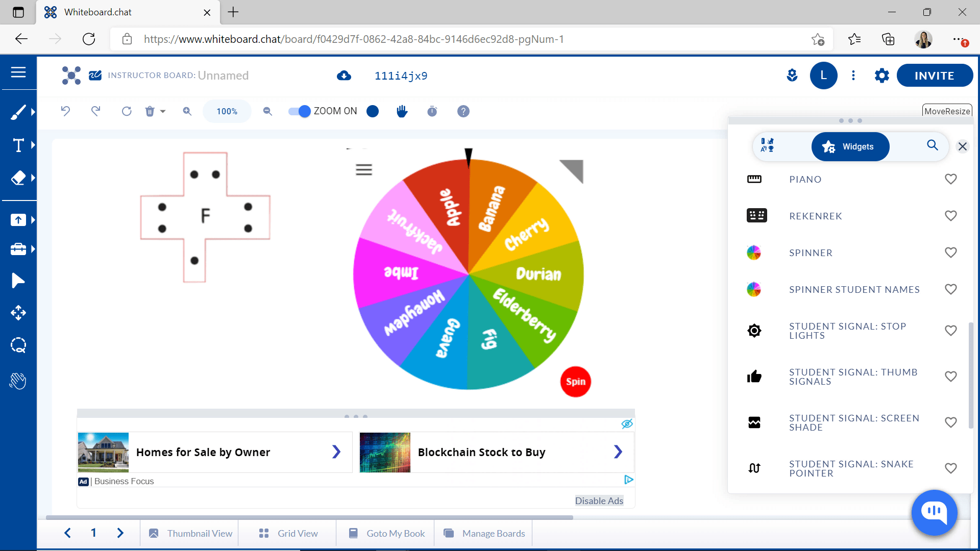Click the Spinner widget icon
The width and height of the screenshot is (980, 551).
coord(753,253)
